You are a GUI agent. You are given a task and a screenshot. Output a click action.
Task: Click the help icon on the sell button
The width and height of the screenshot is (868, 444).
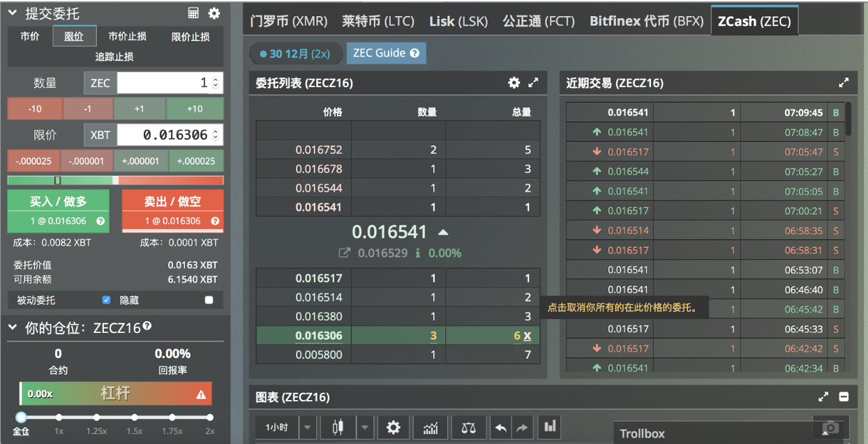coord(215,221)
